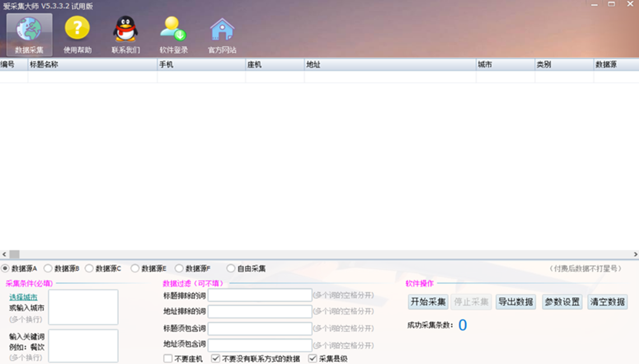
Task: Focus the 输入关键词 text box
Action: tap(83, 346)
